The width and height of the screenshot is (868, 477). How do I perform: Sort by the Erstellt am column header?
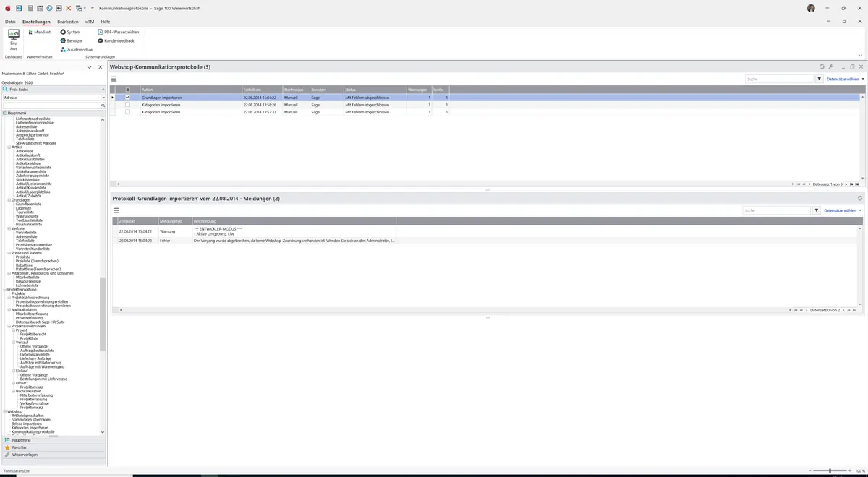pyautogui.click(x=261, y=90)
